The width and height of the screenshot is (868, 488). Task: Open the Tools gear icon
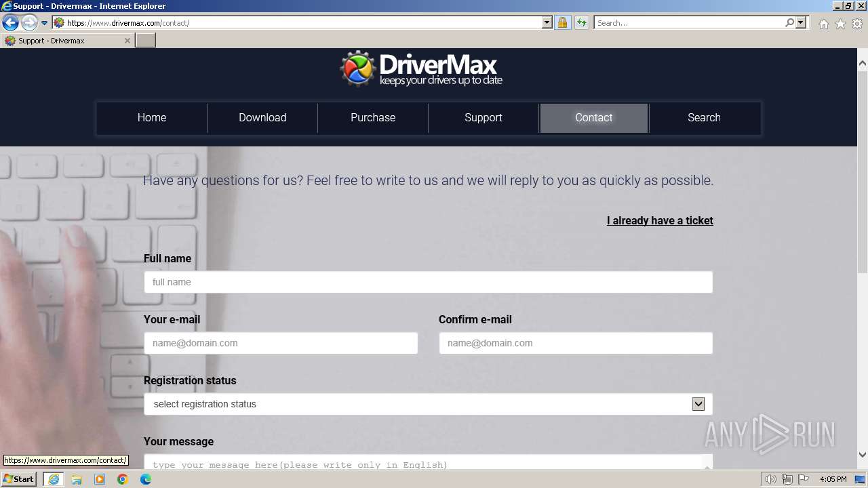[857, 24]
